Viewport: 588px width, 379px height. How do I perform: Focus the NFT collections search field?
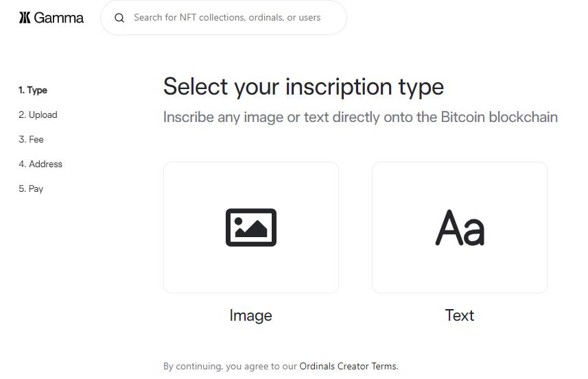coord(233,18)
